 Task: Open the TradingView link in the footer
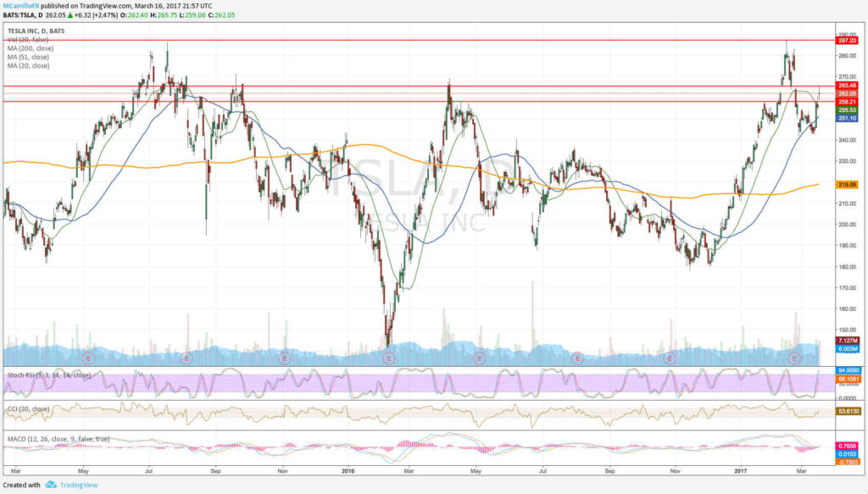pyautogui.click(x=79, y=486)
